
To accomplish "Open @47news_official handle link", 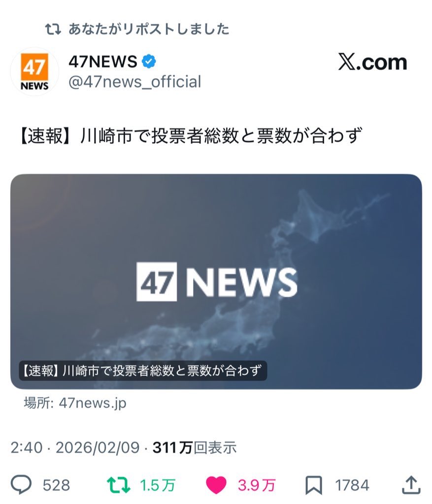I will point(135,82).
